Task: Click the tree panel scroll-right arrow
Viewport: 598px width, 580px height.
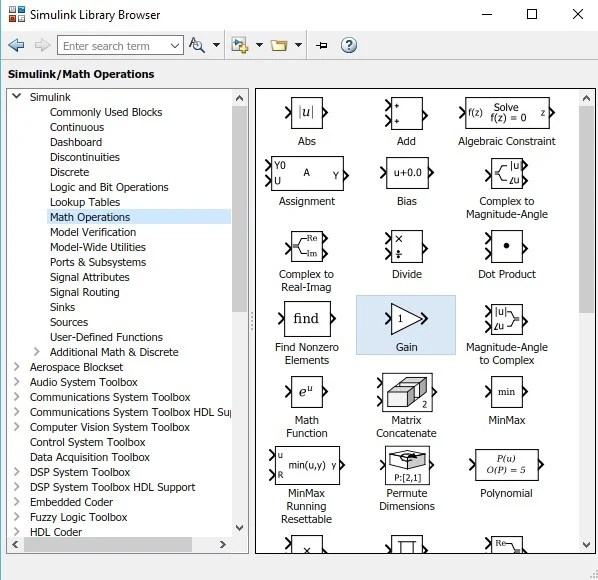Action: (x=223, y=545)
